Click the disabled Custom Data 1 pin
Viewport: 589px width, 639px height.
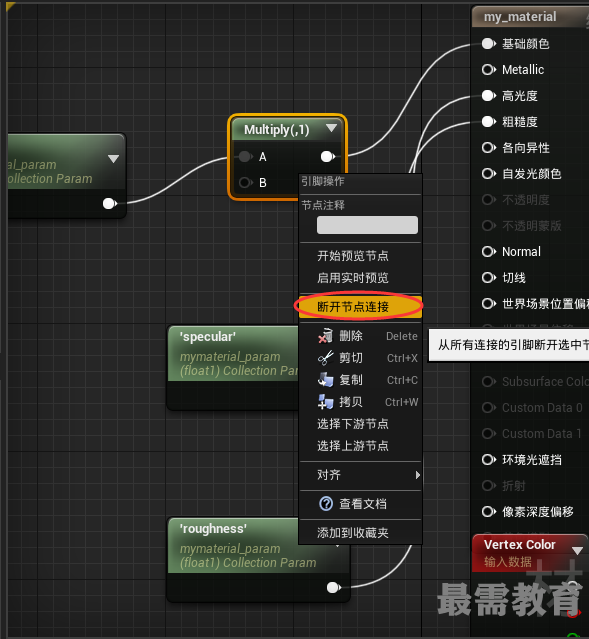[488, 434]
